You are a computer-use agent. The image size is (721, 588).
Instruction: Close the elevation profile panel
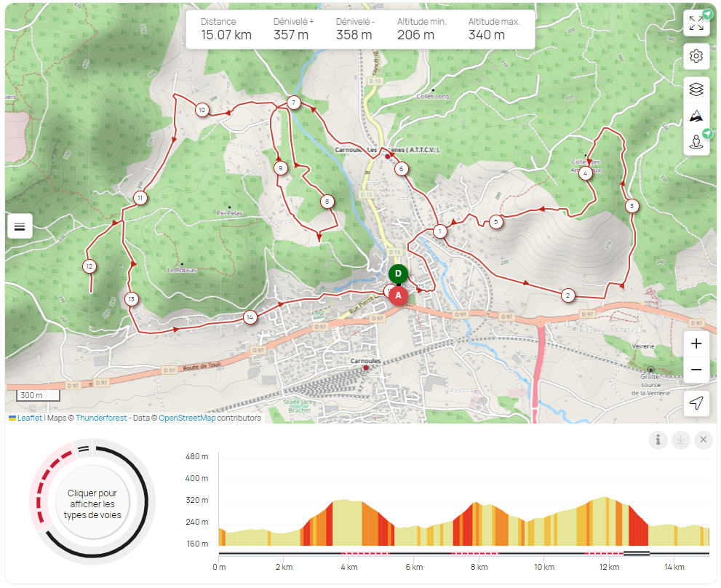(x=703, y=440)
